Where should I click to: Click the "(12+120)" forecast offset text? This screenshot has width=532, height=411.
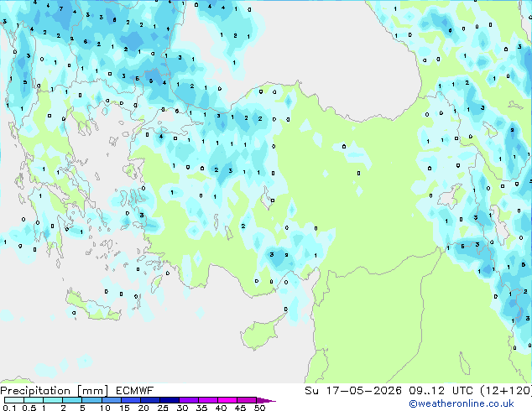coord(506,391)
